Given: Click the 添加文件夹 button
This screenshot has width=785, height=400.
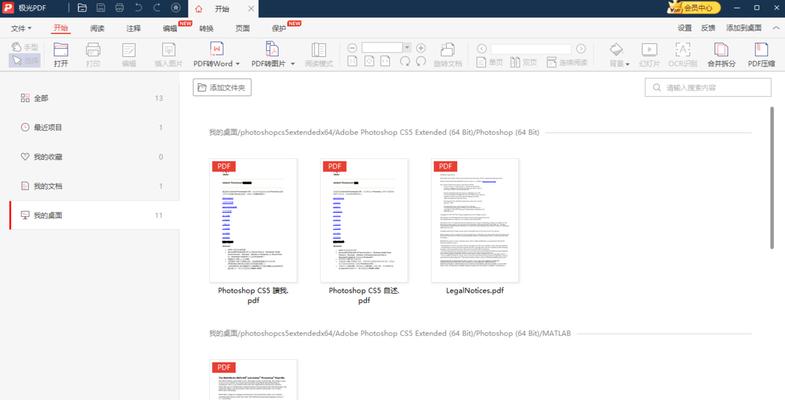Looking at the screenshot, I should click(222, 88).
